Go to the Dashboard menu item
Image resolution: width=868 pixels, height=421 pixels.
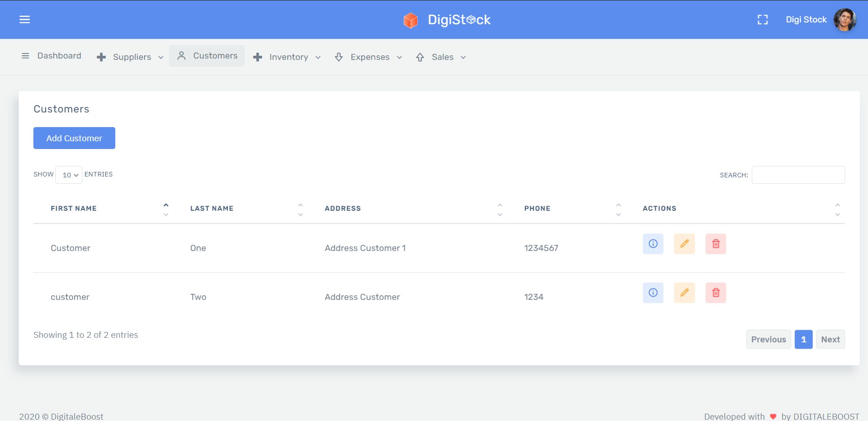pos(51,56)
